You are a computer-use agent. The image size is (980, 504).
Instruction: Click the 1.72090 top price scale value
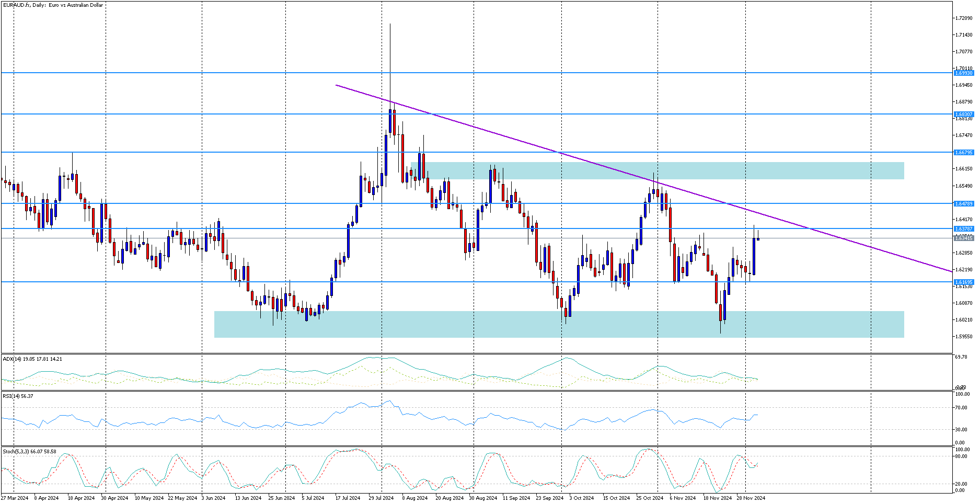click(964, 18)
